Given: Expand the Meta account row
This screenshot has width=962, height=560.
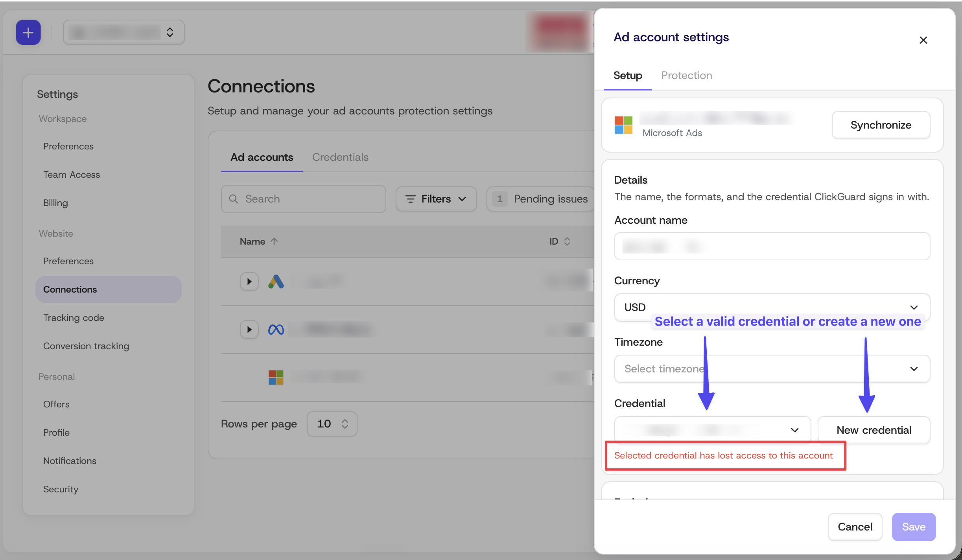Looking at the screenshot, I should [249, 330].
